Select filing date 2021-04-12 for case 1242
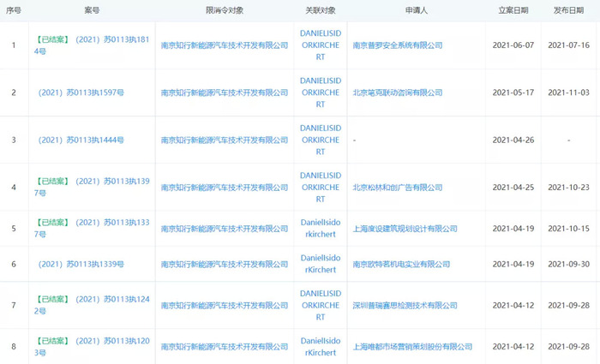 click(513, 306)
